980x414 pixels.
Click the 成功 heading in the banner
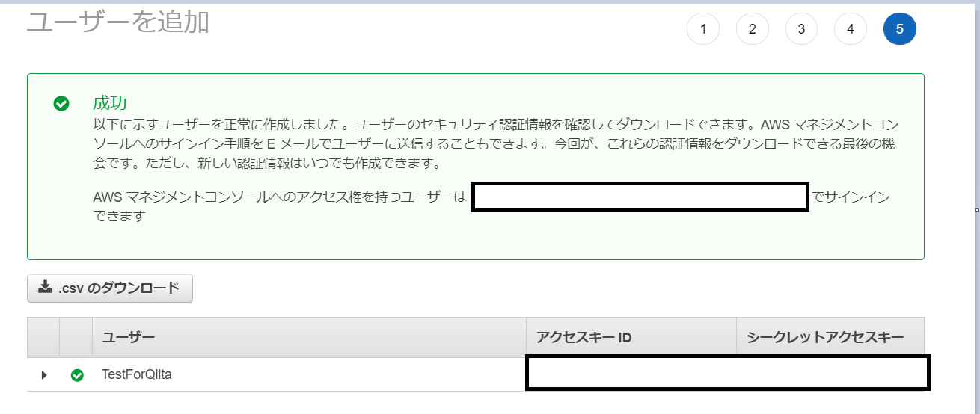pos(109,103)
